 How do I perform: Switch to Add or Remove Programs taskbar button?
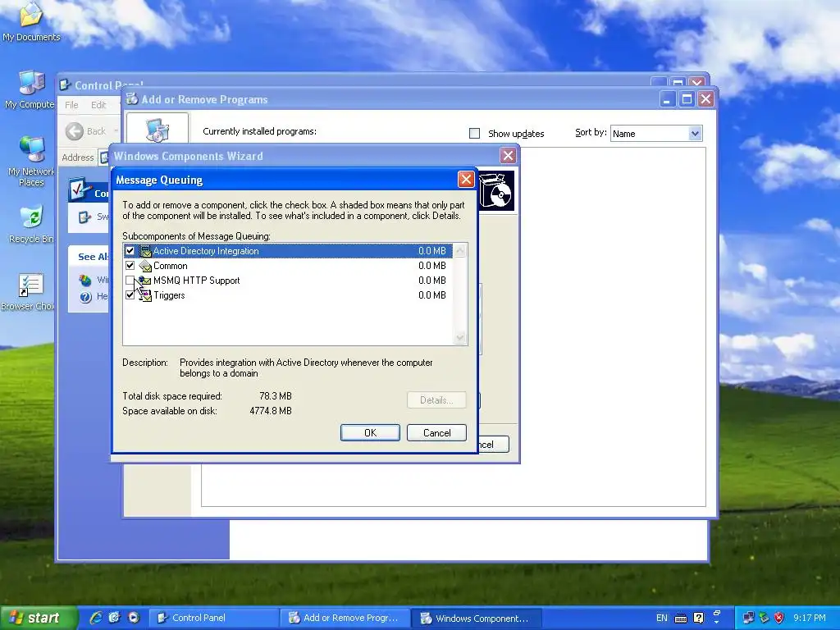point(345,618)
